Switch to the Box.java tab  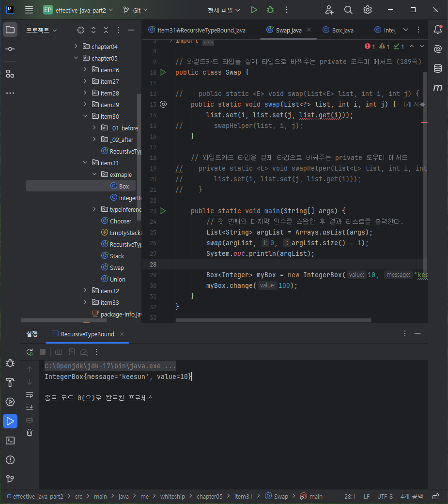[x=338, y=30]
